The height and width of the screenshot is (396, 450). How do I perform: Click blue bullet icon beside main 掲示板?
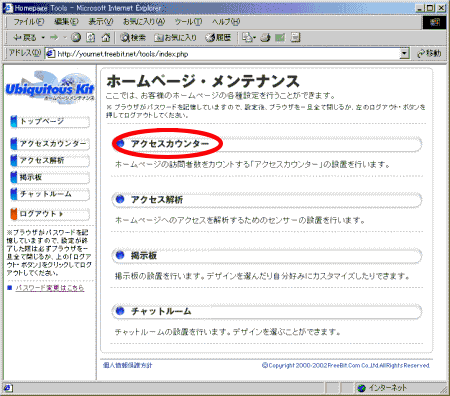click(120, 255)
